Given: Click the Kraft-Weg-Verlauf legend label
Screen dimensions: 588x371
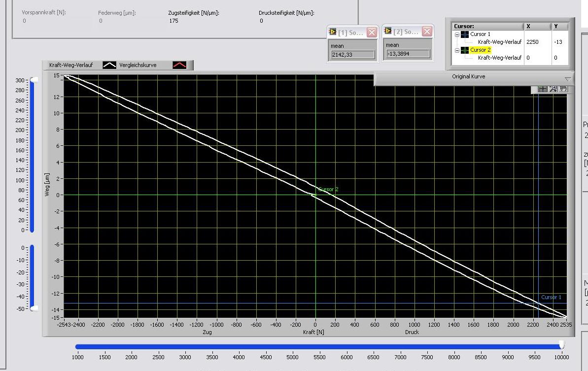Looking at the screenshot, I should [x=71, y=65].
